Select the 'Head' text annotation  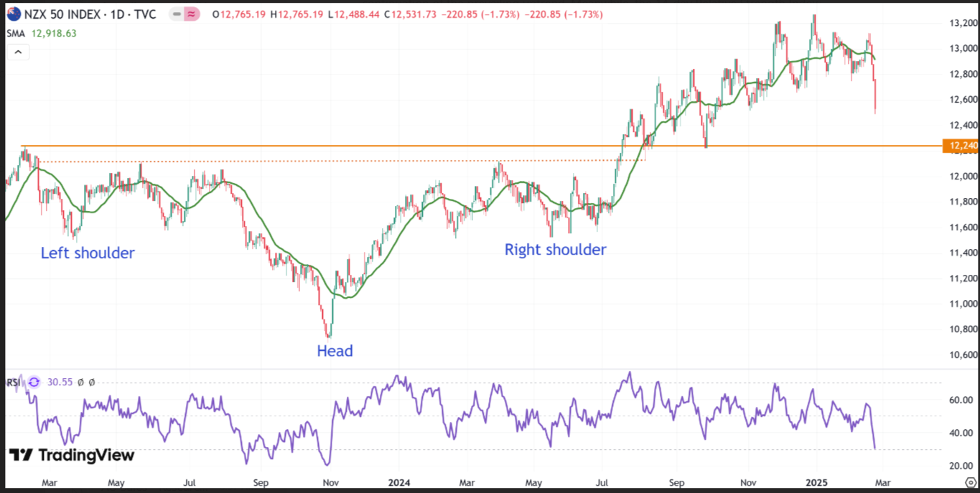tap(335, 351)
